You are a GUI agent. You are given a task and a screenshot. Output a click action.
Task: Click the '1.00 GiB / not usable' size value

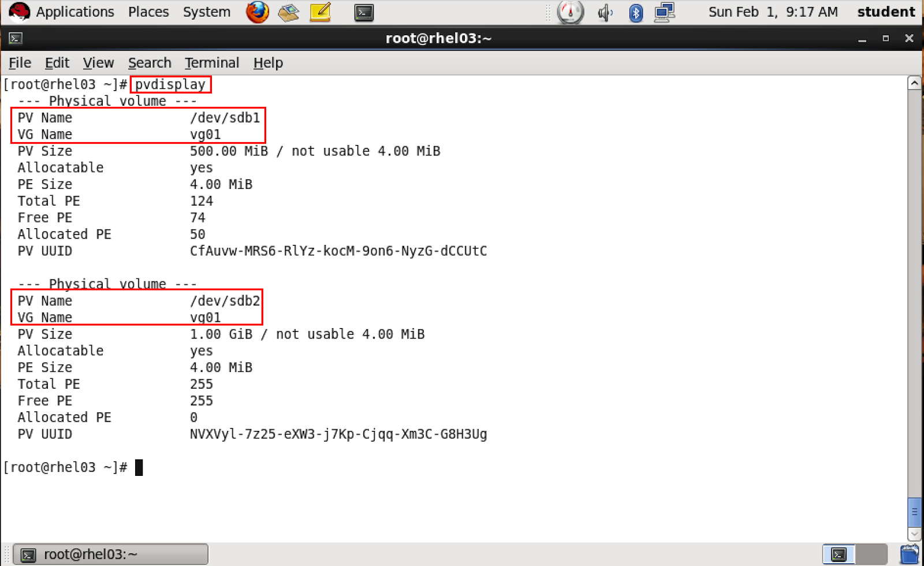tap(307, 334)
